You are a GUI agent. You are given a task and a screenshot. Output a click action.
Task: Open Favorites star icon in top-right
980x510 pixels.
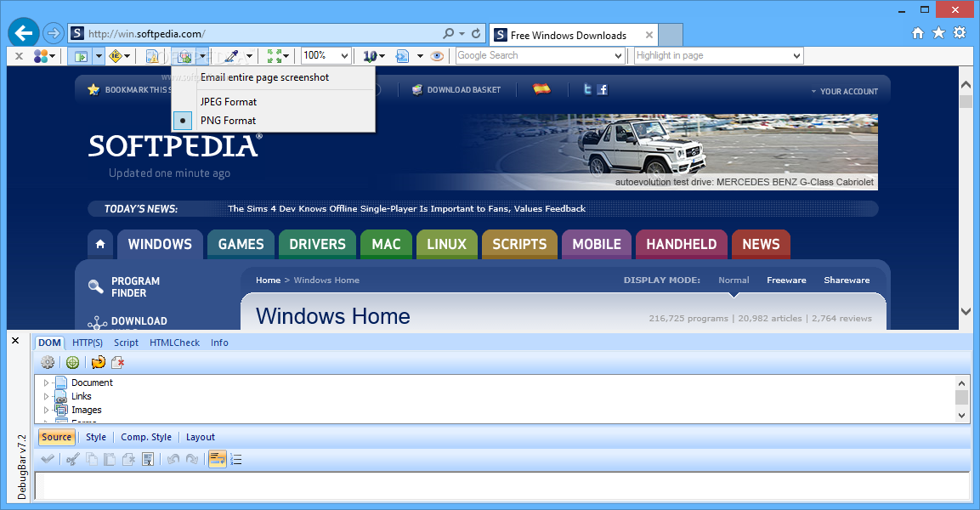point(938,33)
